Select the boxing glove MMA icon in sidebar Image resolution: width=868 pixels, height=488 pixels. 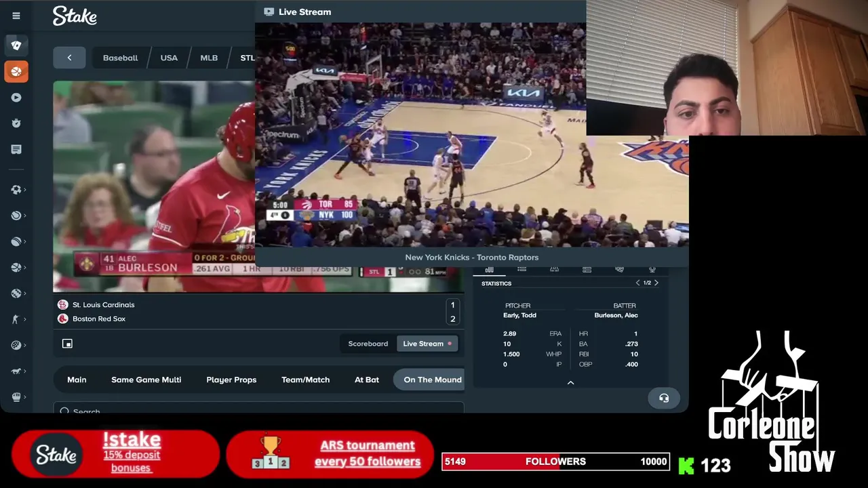click(16, 397)
